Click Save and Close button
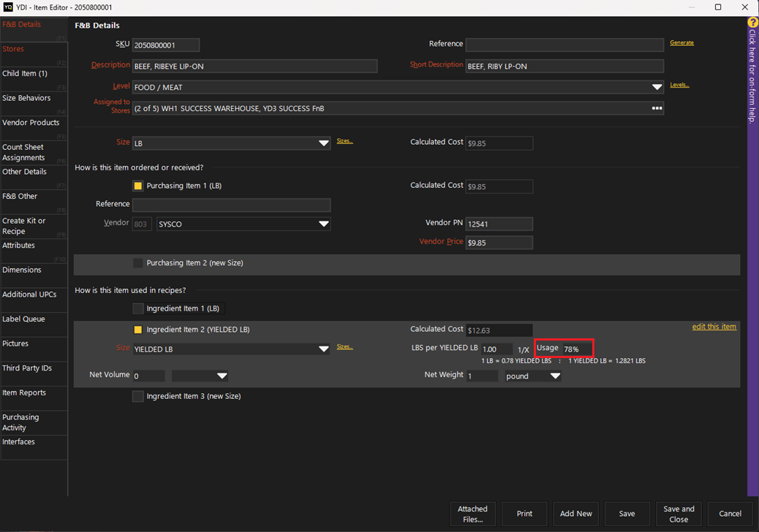Image resolution: width=759 pixels, height=532 pixels. tap(679, 514)
